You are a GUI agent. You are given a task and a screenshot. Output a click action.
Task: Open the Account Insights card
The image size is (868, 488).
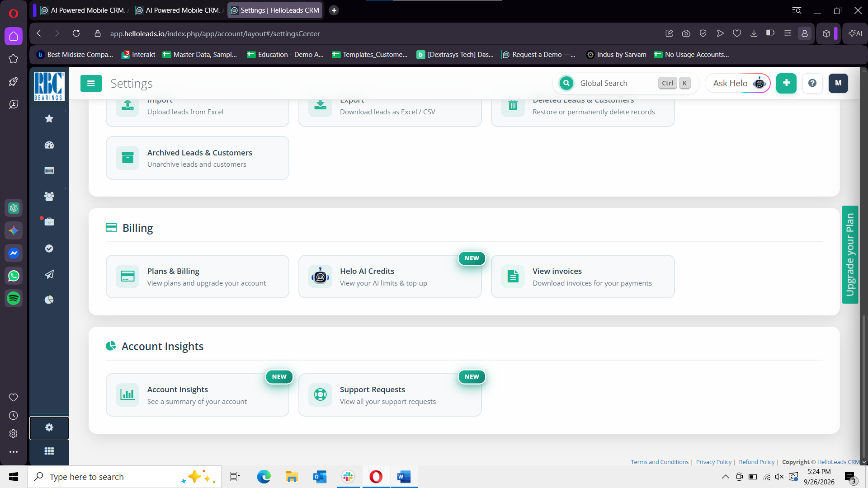(x=198, y=395)
